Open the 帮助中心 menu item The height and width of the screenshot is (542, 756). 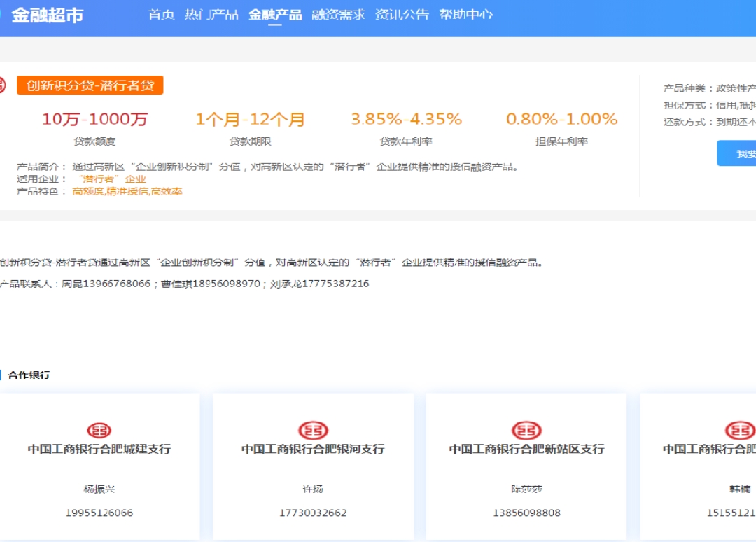click(465, 15)
